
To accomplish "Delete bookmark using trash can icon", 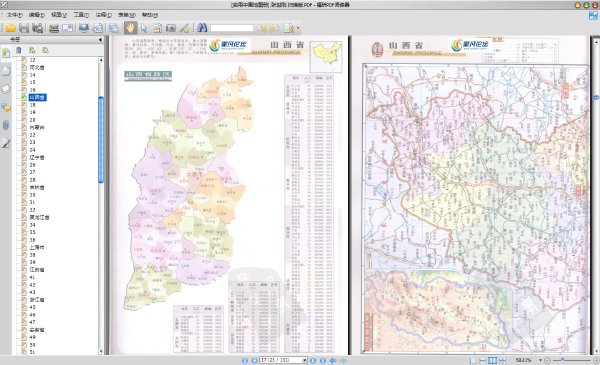I will click(19, 51).
